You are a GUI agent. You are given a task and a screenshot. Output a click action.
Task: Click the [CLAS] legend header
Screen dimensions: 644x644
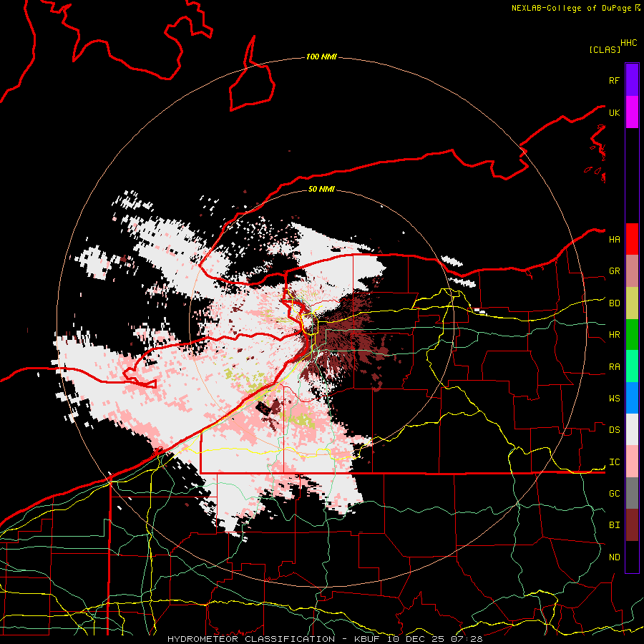click(605, 49)
